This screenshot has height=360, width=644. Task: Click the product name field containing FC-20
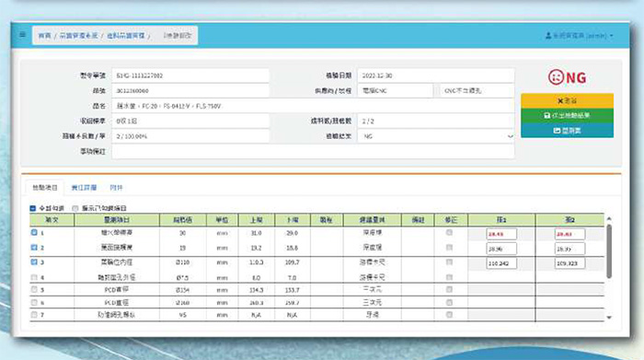click(x=313, y=106)
